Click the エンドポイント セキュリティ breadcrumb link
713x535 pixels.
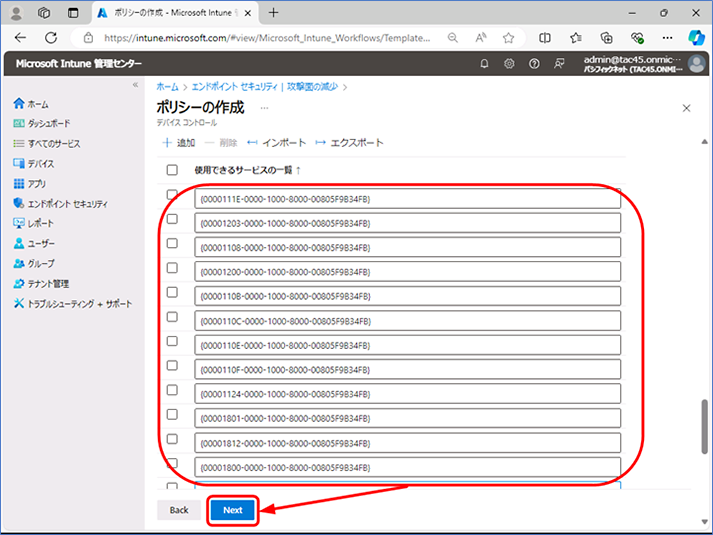265,87
